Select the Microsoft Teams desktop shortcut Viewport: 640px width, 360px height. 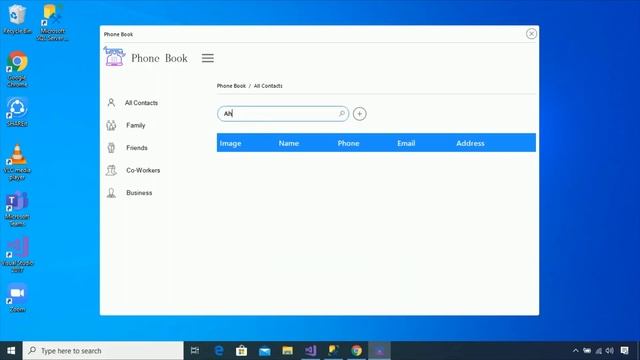tap(17, 209)
